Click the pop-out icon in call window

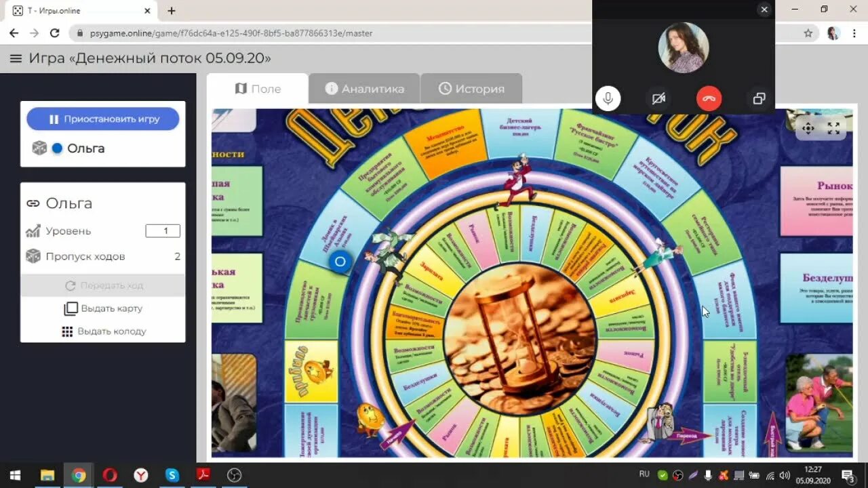(759, 99)
